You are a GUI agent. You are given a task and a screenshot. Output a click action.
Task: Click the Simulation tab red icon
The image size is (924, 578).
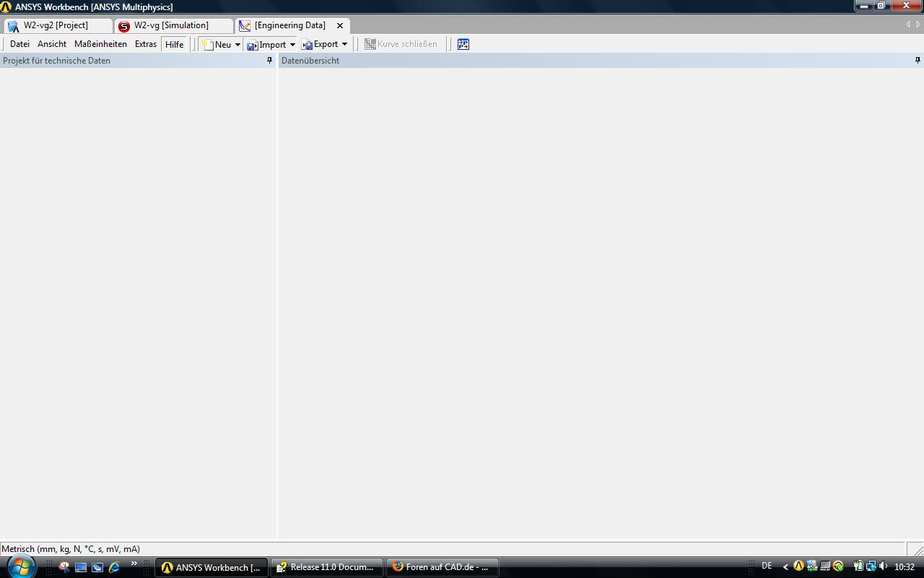pos(123,26)
